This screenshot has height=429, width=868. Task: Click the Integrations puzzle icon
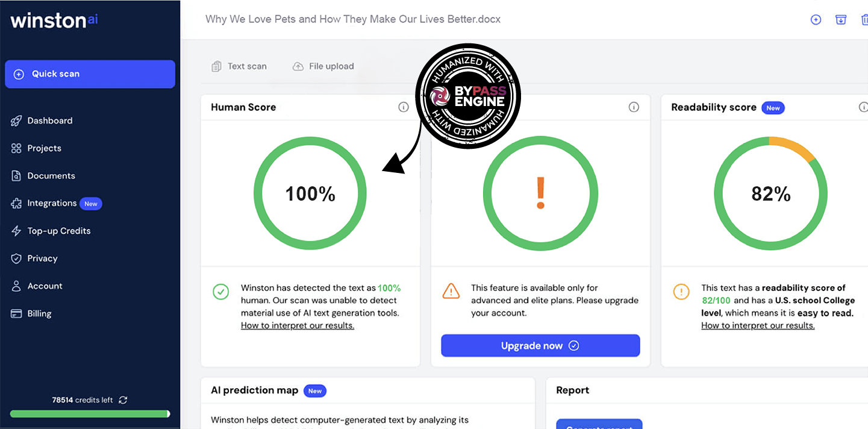click(16, 204)
